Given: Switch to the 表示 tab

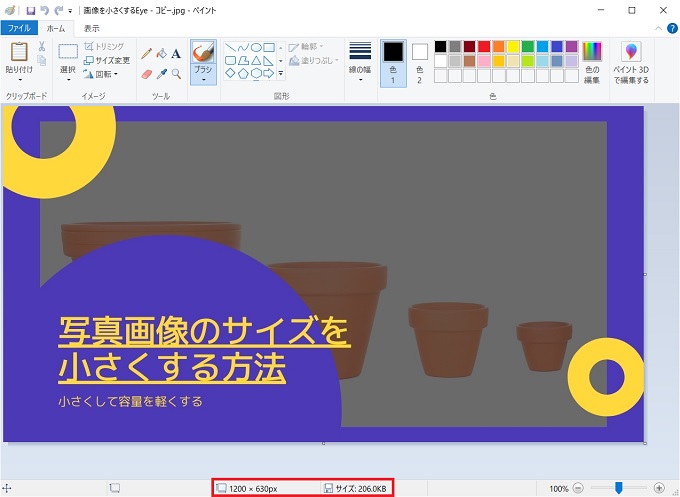Looking at the screenshot, I should (91, 29).
